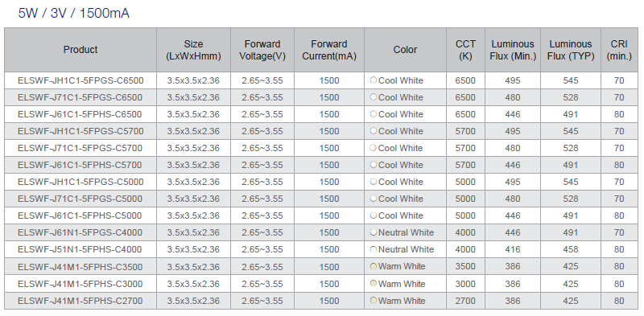Click the Forward Voltage(V) column header
Viewport: 644px width, 316px height.
point(262,50)
